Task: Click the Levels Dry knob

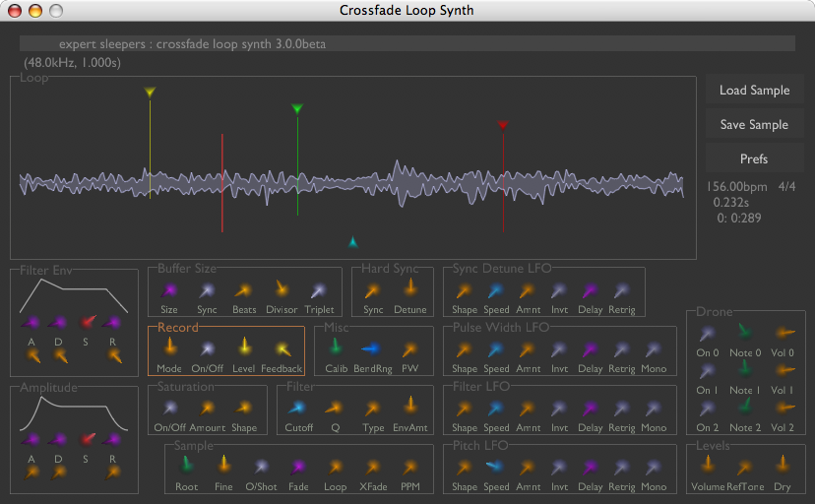Action: tap(783, 465)
